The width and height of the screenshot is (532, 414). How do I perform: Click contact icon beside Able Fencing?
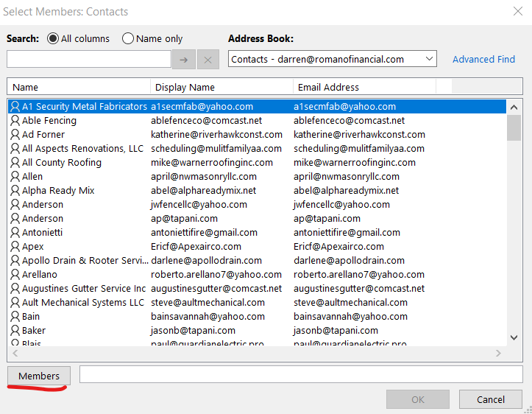pyautogui.click(x=15, y=121)
